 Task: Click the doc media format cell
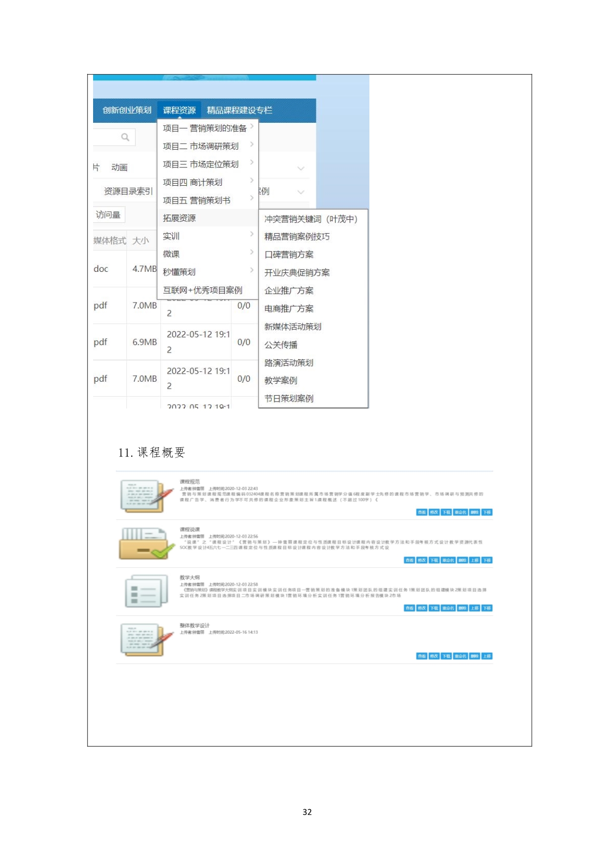[x=101, y=269]
